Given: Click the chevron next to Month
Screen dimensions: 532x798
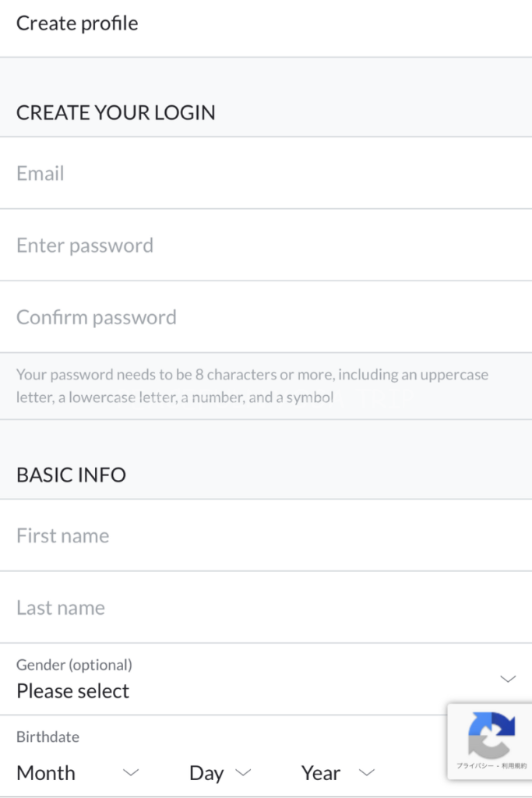Looking at the screenshot, I should point(131,772).
